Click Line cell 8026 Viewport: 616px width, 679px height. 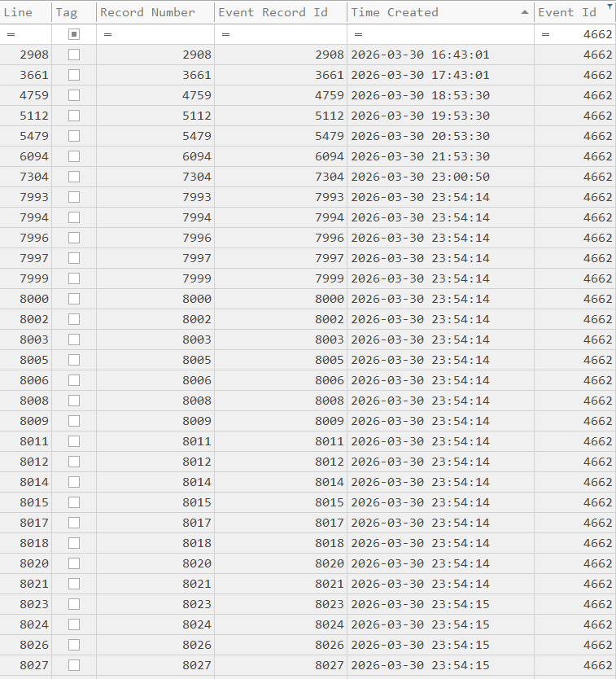click(x=25, y=645)
